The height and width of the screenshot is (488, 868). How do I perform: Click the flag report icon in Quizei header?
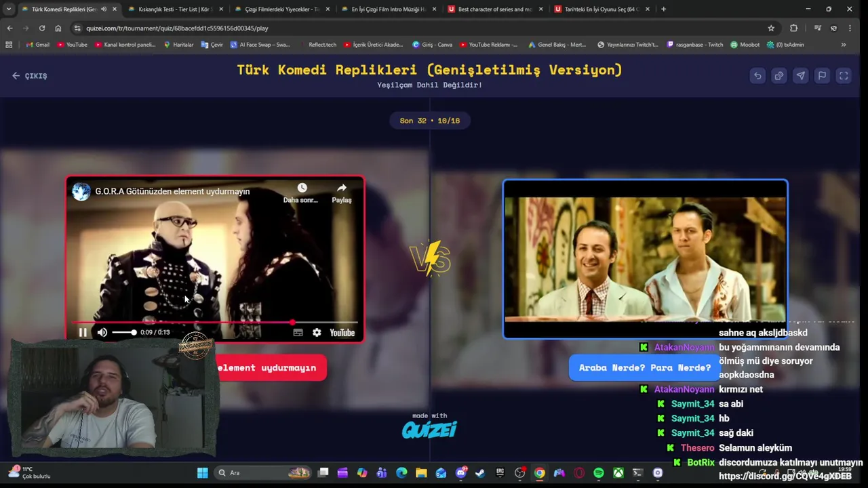(822, 76)
